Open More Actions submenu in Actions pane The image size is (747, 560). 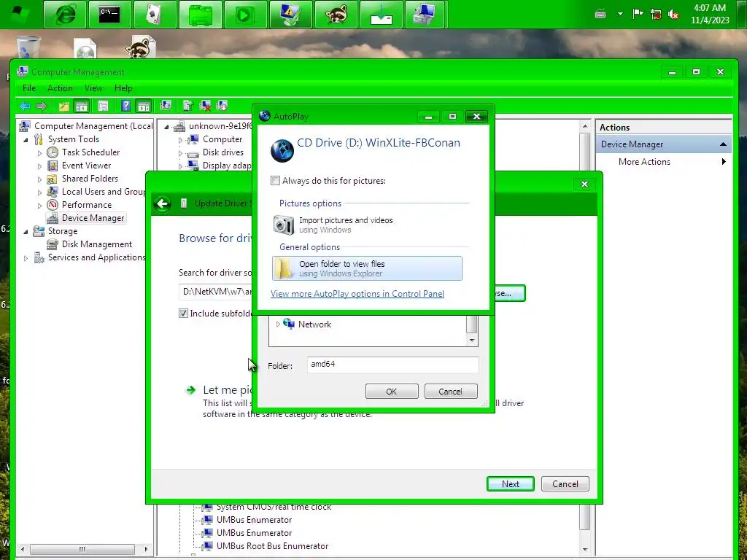point(664,162)
